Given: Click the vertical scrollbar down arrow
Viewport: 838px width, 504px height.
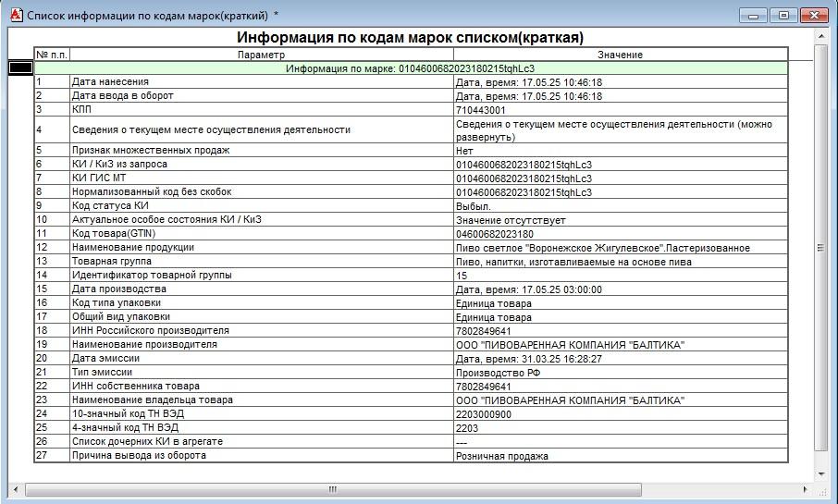Looking at the screenshot, I should (820, 473).
